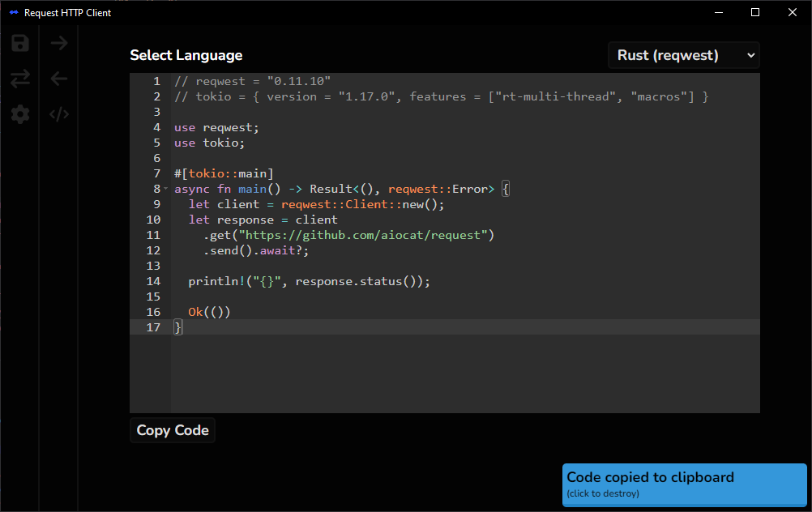812x512 pixels.
Task: Click the 'let response = client' line
Action: (263, 220)
